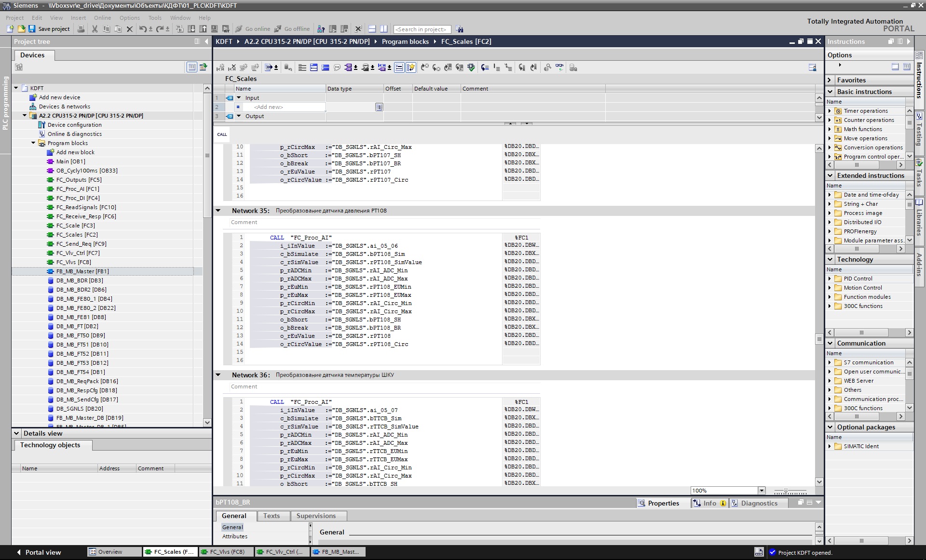
Task: Open the zoom level 100% dropdown
Action: point(762,491)
